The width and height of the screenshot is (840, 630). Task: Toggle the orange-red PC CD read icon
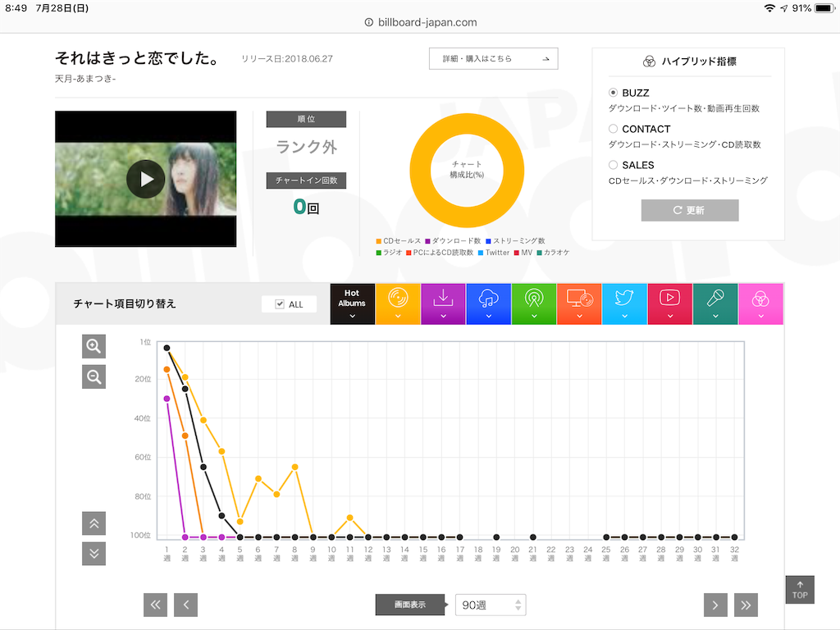point(579,304)
